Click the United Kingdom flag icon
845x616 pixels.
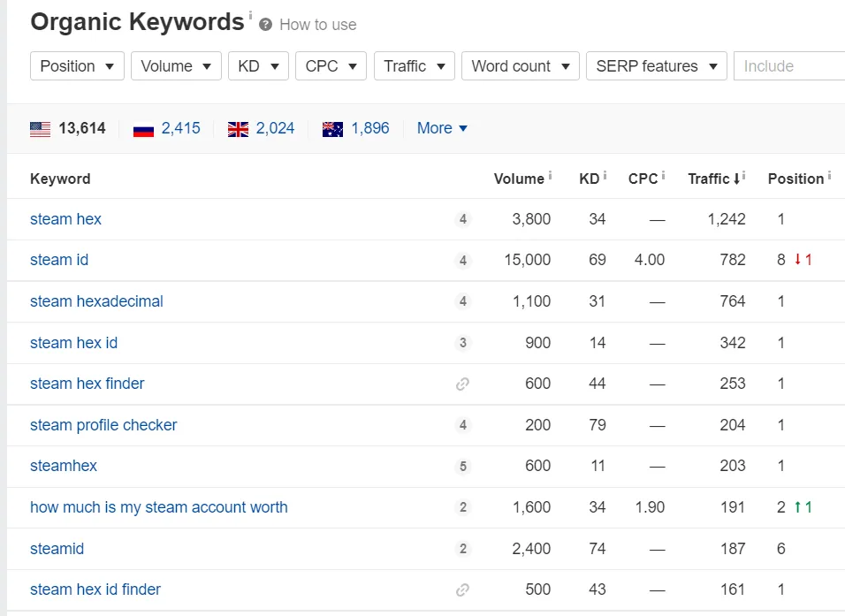[x=238, y=129]
